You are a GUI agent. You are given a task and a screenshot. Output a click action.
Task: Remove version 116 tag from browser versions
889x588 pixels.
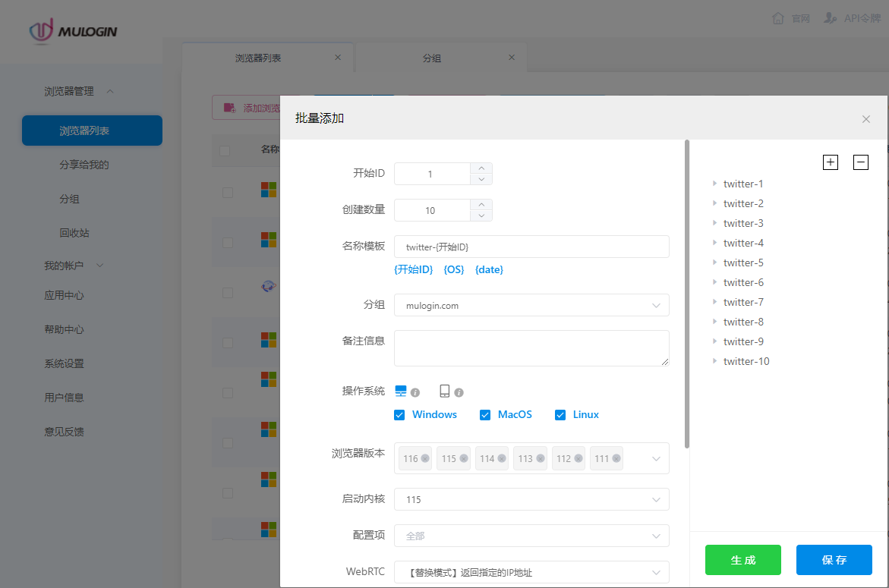425,459
